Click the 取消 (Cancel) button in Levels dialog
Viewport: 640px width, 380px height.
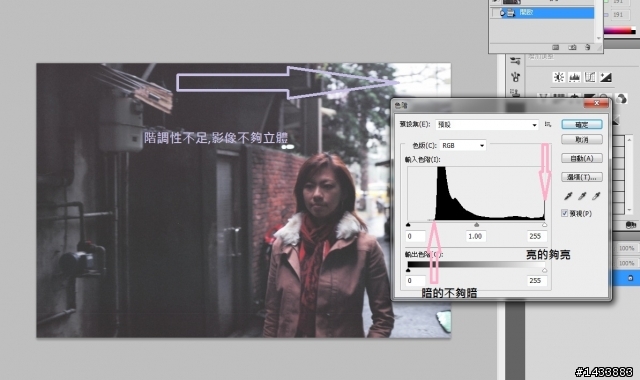(582, 140)
